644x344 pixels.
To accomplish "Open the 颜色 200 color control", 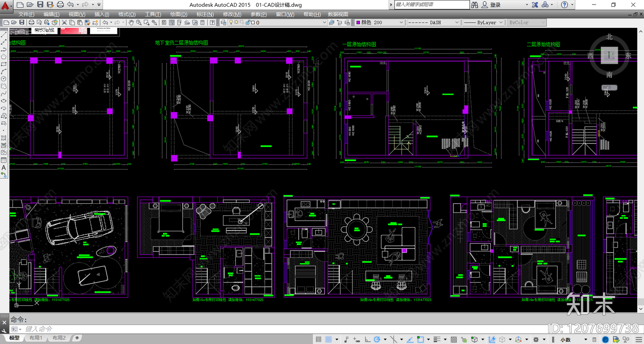I will 380,23.
